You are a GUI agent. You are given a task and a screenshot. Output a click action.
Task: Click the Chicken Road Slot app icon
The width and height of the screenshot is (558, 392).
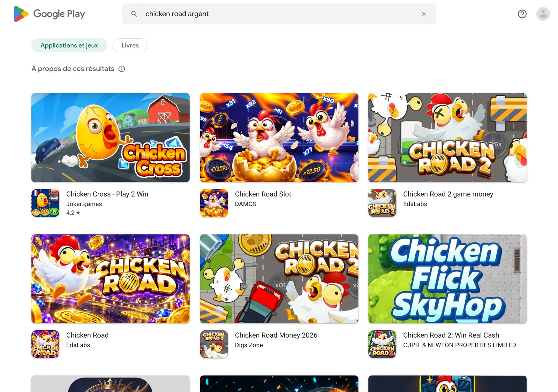tap(214, 203)
